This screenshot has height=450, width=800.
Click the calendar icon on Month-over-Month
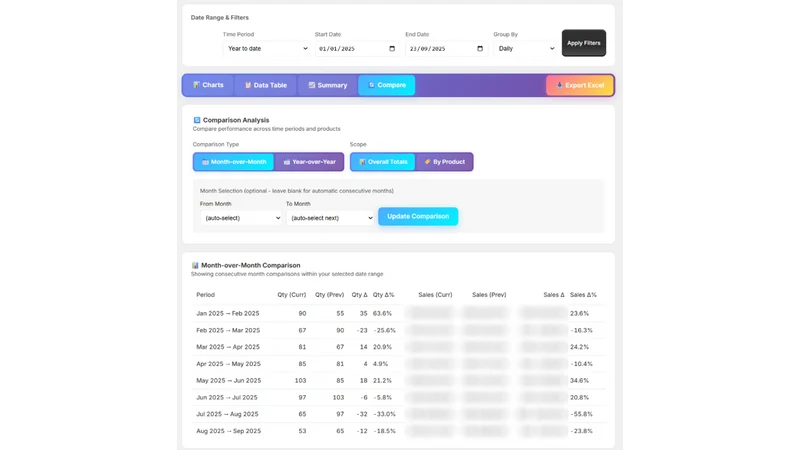tap(205, 162)
